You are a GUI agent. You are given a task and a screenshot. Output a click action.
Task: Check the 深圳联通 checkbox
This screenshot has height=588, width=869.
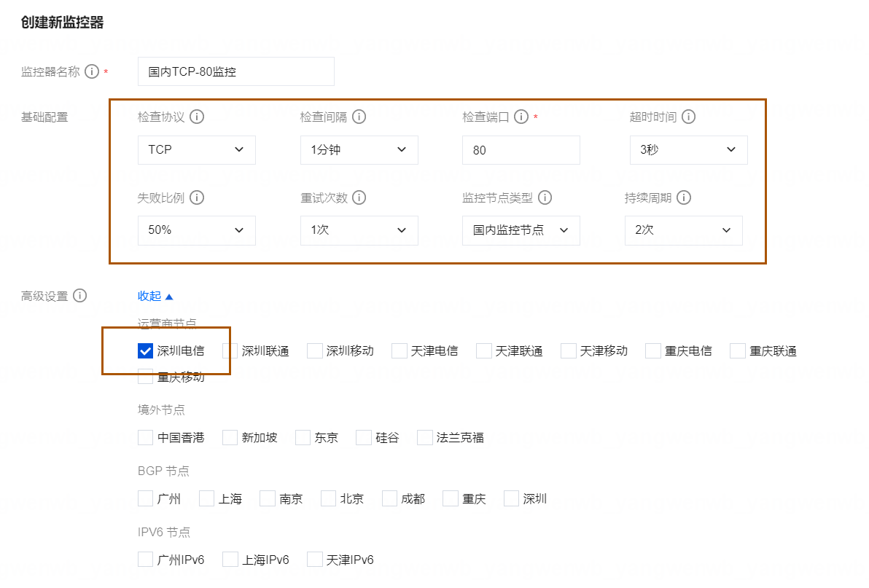click(230, 351)
